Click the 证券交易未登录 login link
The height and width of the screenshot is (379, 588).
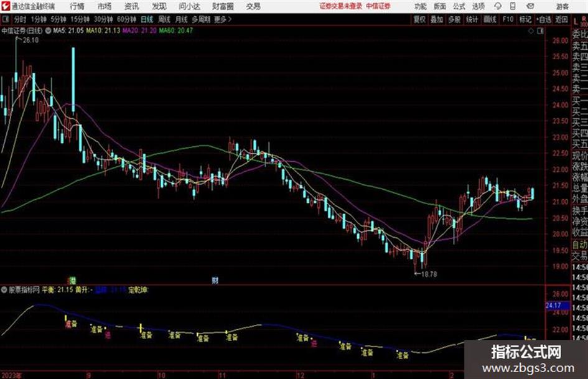(341, 6)
